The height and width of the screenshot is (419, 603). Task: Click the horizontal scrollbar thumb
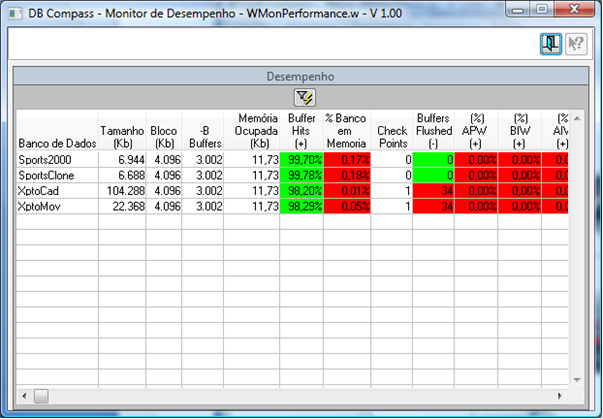tap(41, 396)
